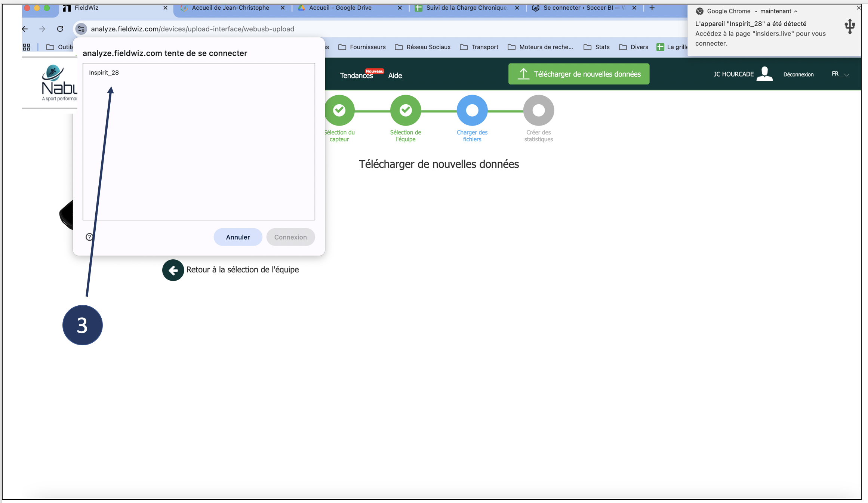Open the apps grid icon in bookmarks bar
The height and width of the screenshot is (503, 868).
27,47
